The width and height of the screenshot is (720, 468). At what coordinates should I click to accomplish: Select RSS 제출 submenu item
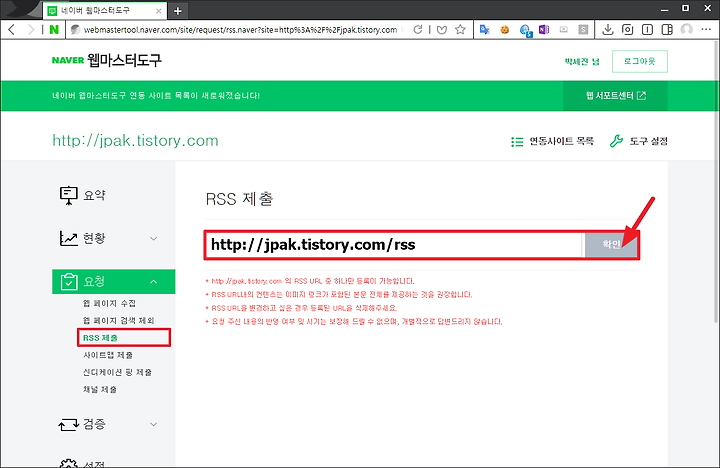pyautogui.click(x=101, y=338)
